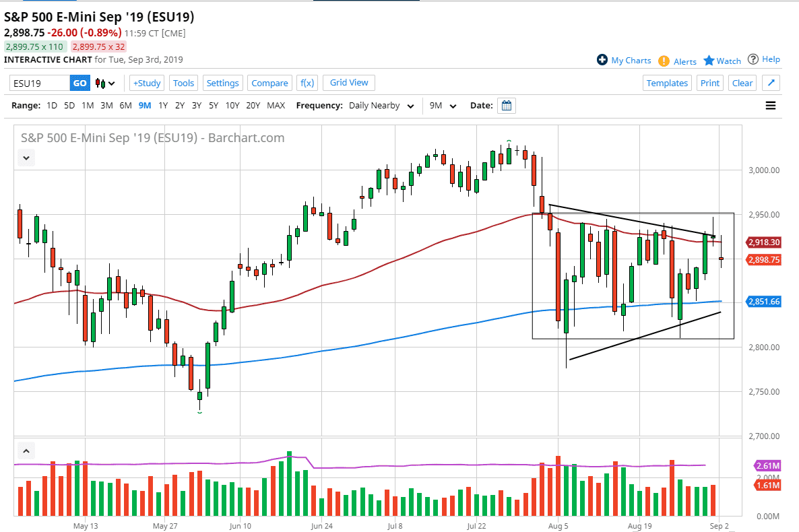Collapse the volume panel with its arrow
Image resolution: width=799 pixels, height=532 pixels.
pos(26,450)
